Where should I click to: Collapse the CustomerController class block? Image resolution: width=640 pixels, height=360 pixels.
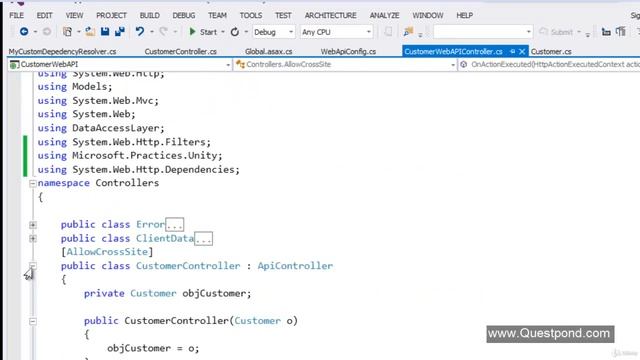pyautogui.click(x=33, y=266)
